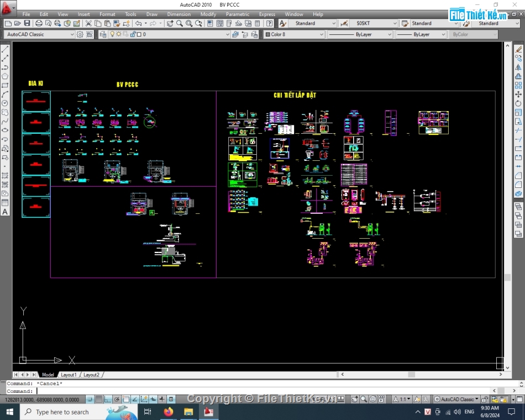Click the Windows taskbar search box

click(x=78, y=412)
